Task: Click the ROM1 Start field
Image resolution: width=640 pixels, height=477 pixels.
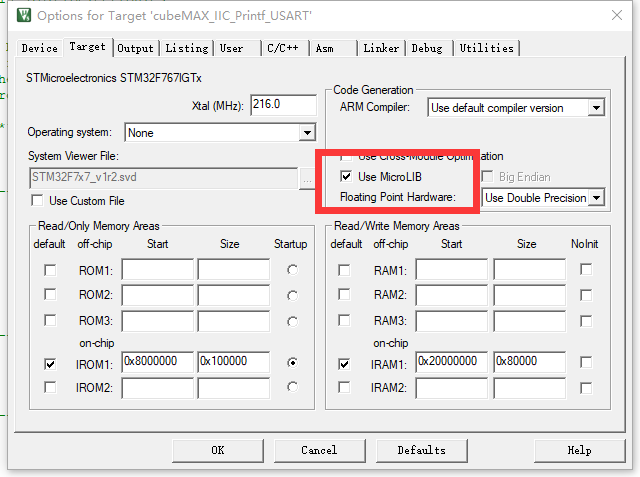Action: coord(158,269)
